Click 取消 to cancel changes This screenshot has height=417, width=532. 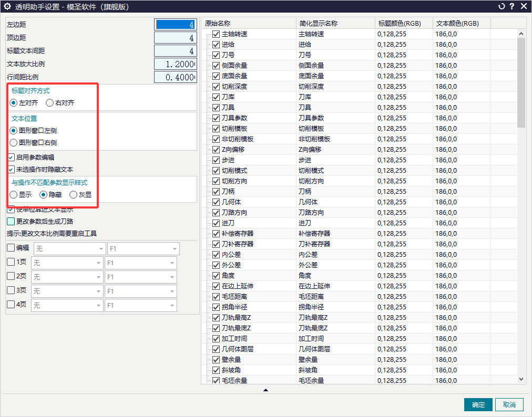tap(509, 405)
